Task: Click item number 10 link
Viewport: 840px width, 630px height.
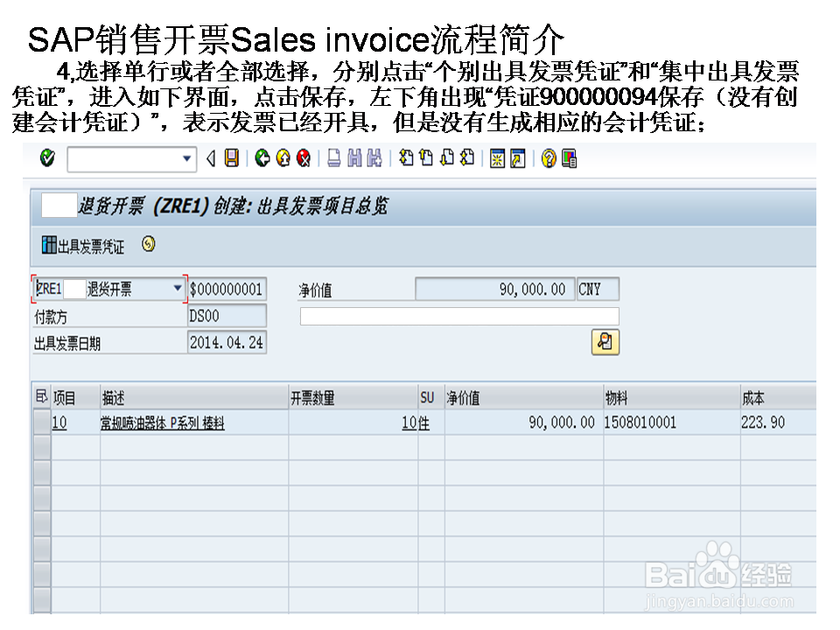Action: [59, 423]
